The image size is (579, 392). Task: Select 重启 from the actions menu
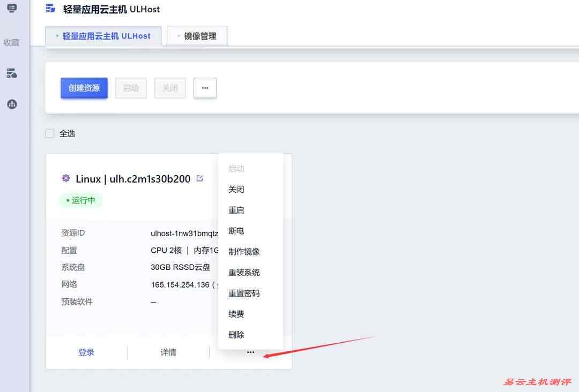(236, 210)
